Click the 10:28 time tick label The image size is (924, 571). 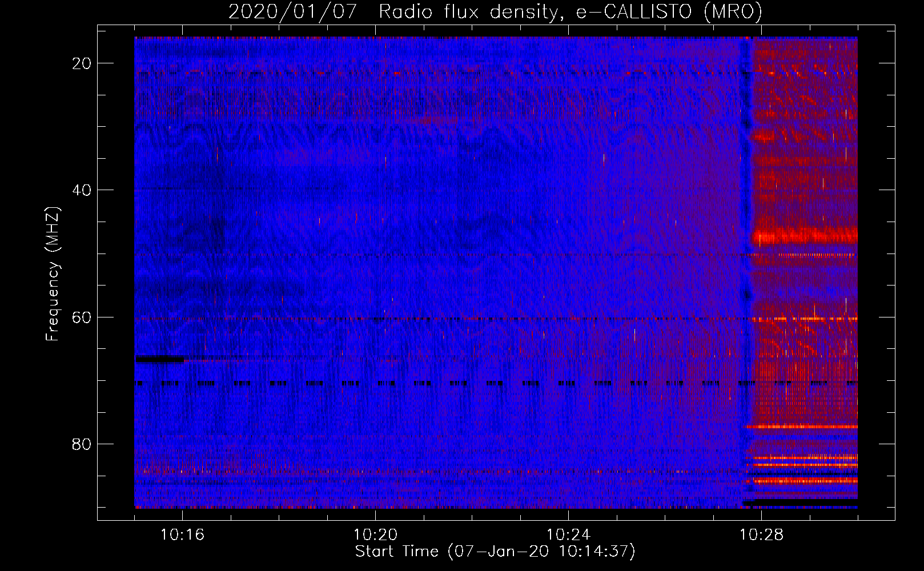761,535
